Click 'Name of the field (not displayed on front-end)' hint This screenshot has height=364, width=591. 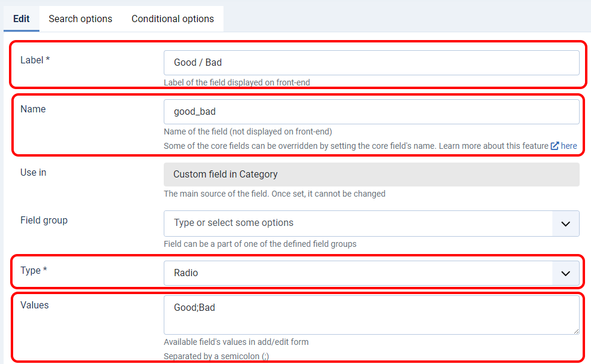click(248, 131)
